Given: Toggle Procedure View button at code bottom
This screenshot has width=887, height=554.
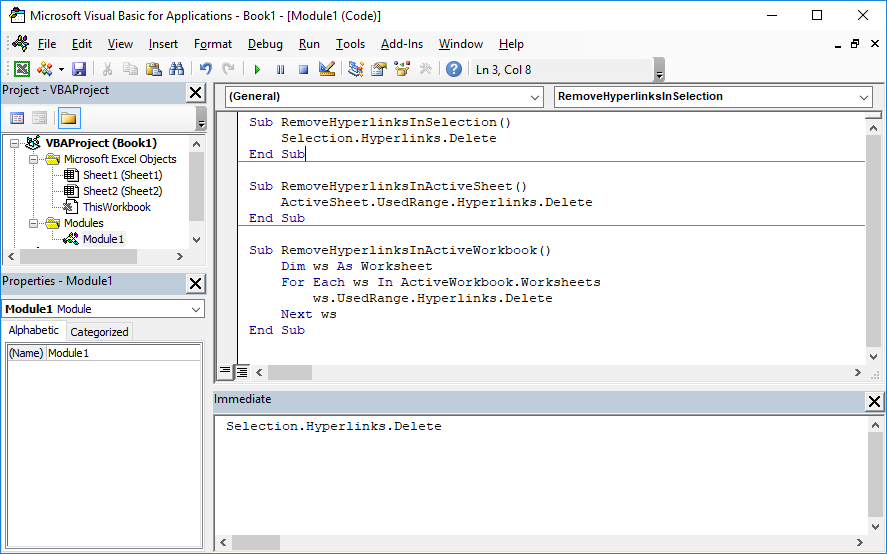Looking at the screenshot, I should point(225,372).
